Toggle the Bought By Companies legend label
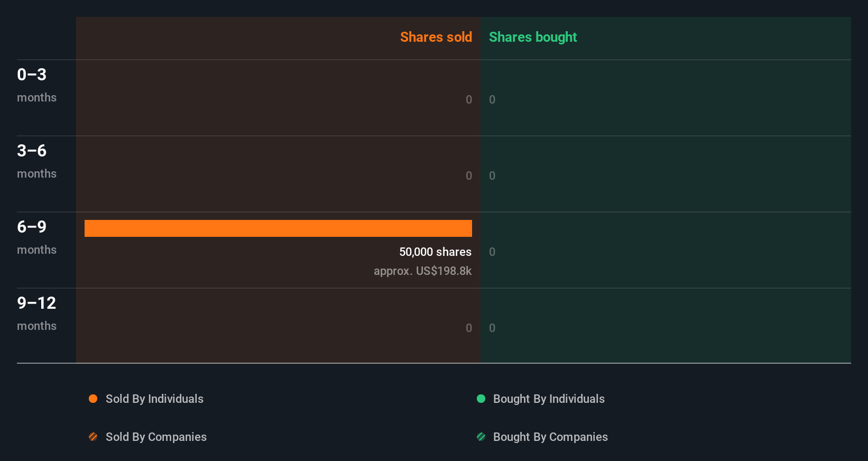868x461 pixels. point(550,437)
